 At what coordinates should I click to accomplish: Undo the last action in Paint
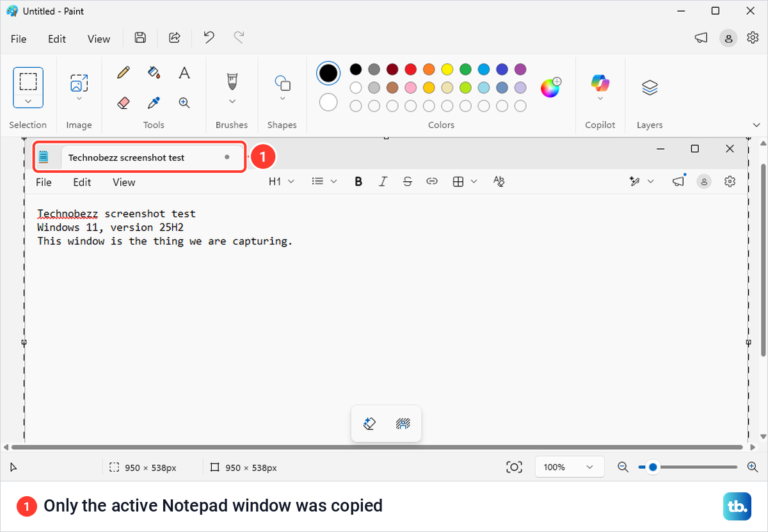(209, 37)
